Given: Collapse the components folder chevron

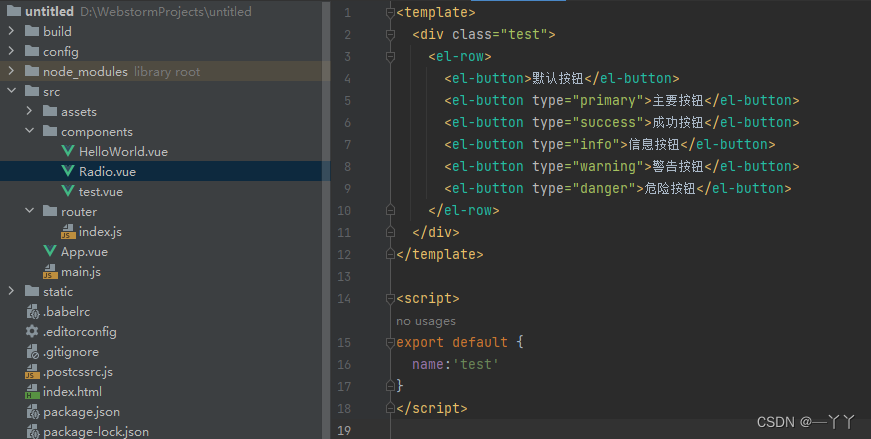Looking at the screenshot, I should click(29, 131).
